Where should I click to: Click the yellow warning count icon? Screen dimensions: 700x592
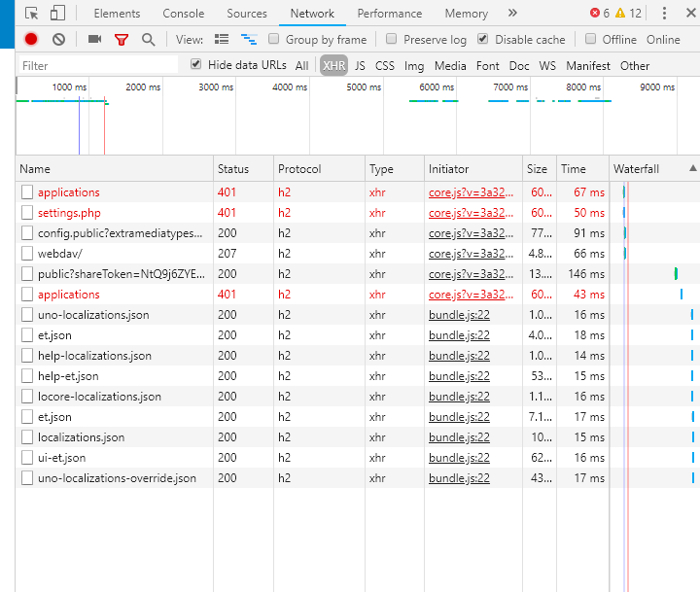(x=620, y=13)
